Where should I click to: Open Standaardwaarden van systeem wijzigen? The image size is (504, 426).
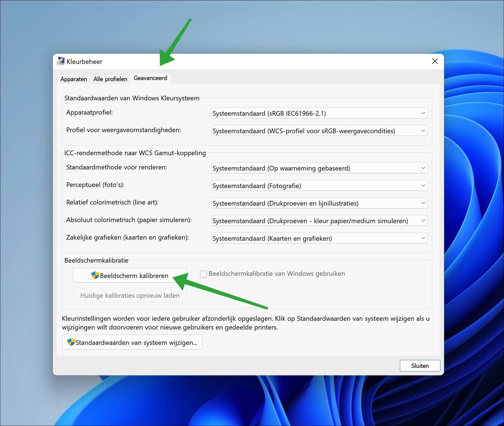pyautogui.click(x=132, y=342)
